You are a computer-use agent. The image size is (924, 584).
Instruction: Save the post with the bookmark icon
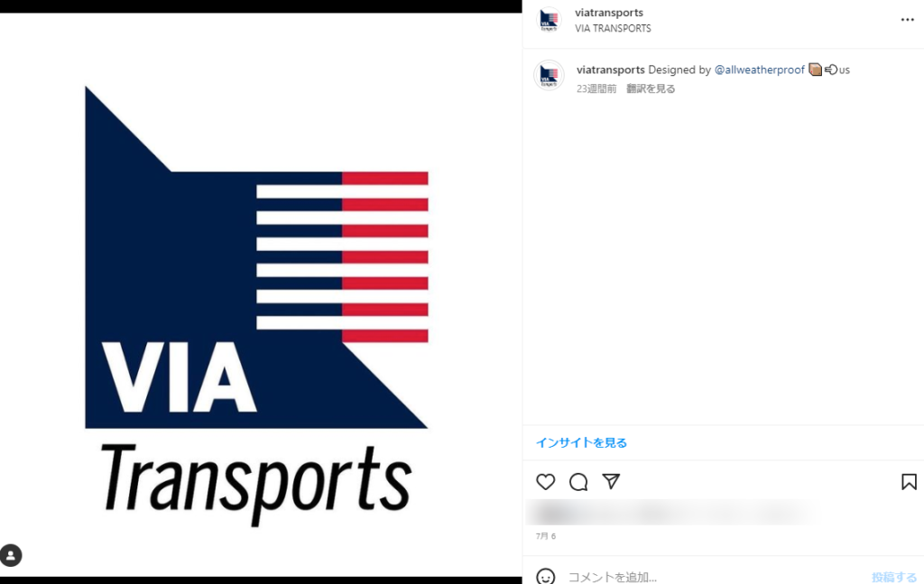(909, 481)
